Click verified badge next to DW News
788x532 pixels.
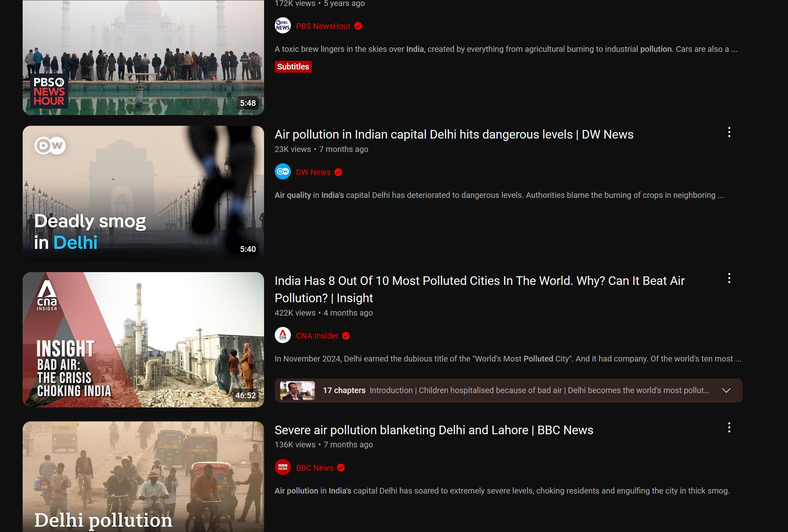coord(338,172)
